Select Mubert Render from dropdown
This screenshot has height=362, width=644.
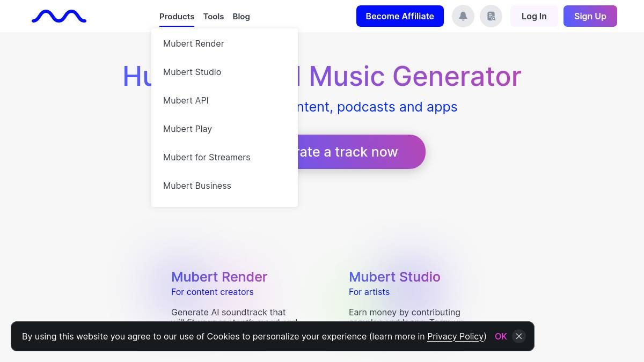click(x=194, y=43)
